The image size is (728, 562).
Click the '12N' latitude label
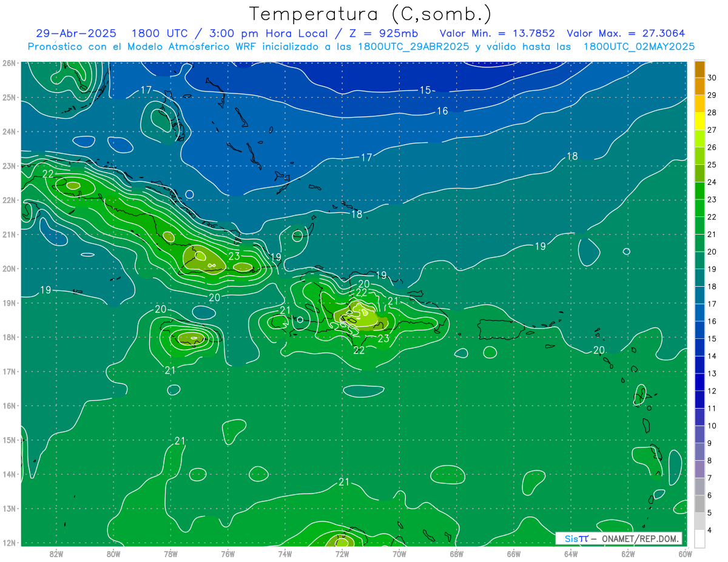8,543
